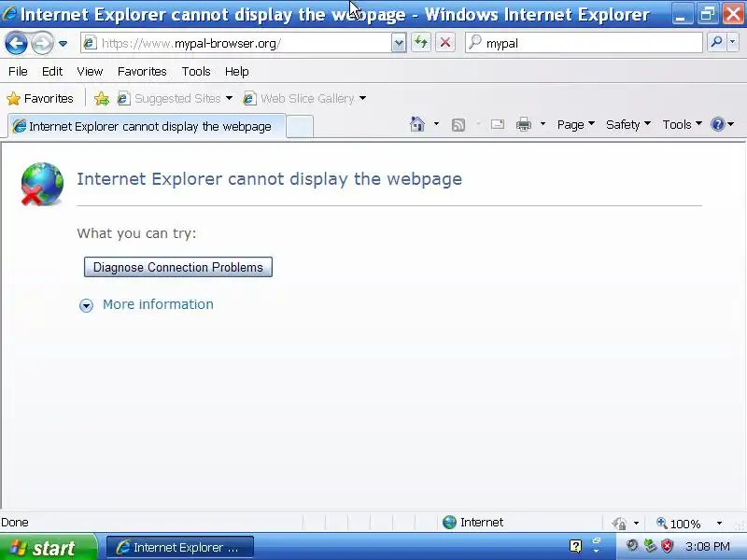Screen dimensions: 747x560
Task: Select the tab 'Internet Explorer cannot display the webpage'
Action: tap(147, 126)
